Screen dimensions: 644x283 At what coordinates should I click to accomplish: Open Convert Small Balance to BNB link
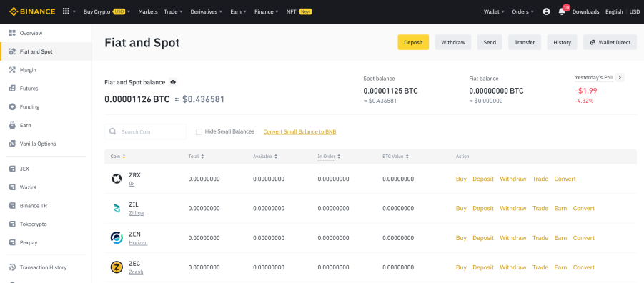299,131
